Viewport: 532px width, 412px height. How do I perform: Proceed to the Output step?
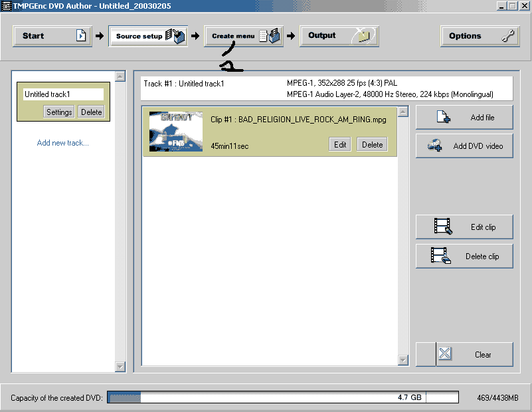click(x=339, y=36)
